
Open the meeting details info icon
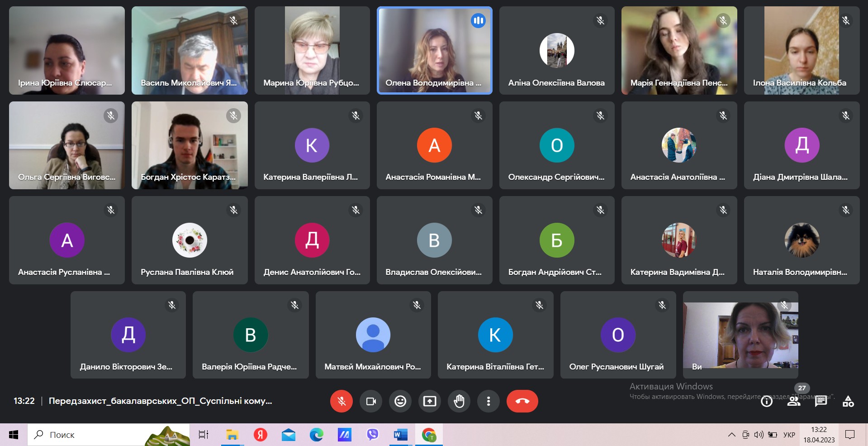click(766, 401)
